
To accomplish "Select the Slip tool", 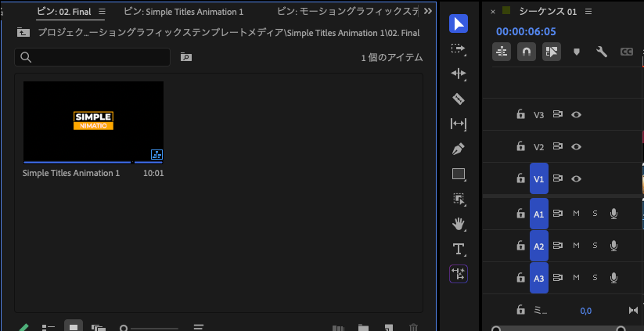I will (x=459, y=124).
